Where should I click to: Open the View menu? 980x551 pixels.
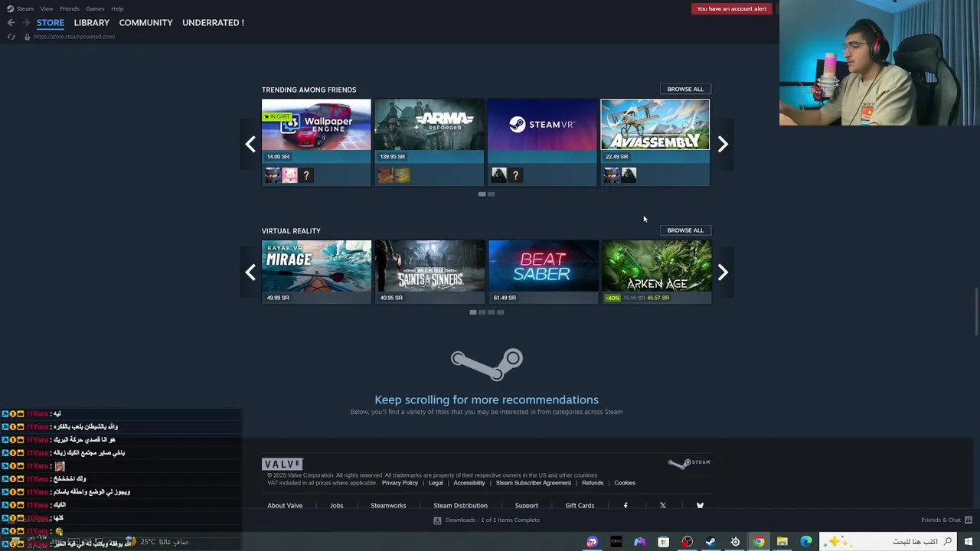coord(47,8)
